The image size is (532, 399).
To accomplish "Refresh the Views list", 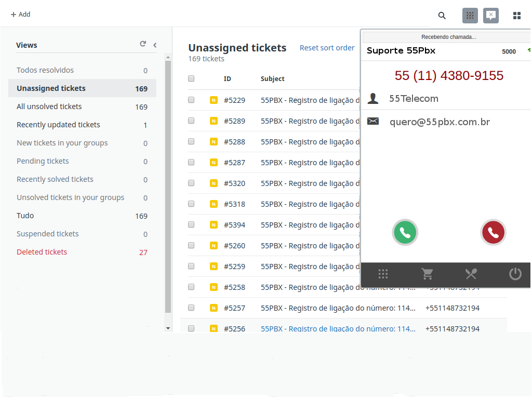I will (x=143, y=44).
